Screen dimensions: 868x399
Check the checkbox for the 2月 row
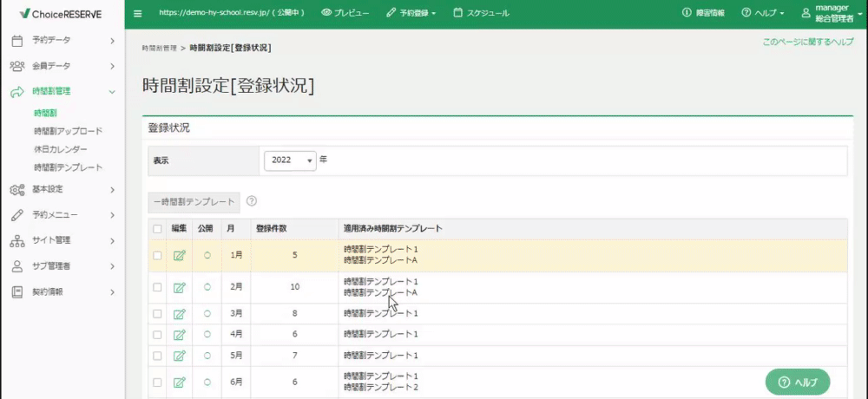click(x=157, y=287)
